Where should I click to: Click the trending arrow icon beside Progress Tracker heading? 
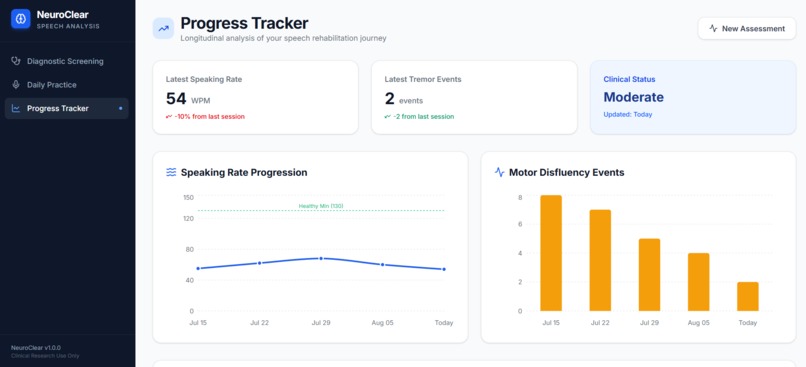[x=163, y=28]
